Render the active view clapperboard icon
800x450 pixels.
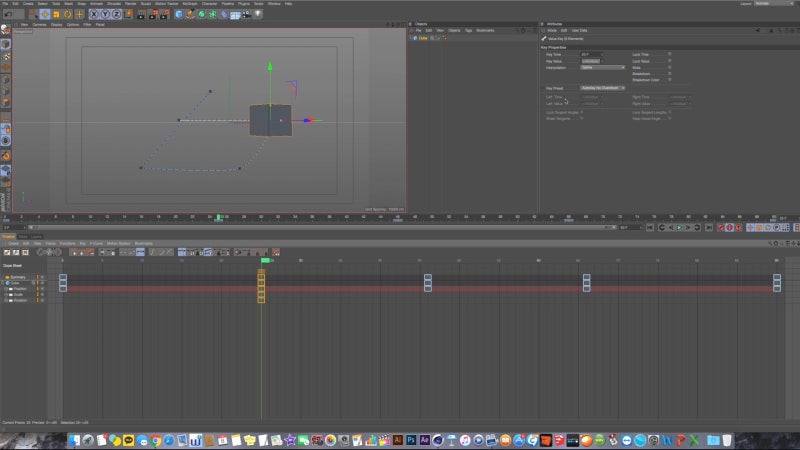(141, 15)
